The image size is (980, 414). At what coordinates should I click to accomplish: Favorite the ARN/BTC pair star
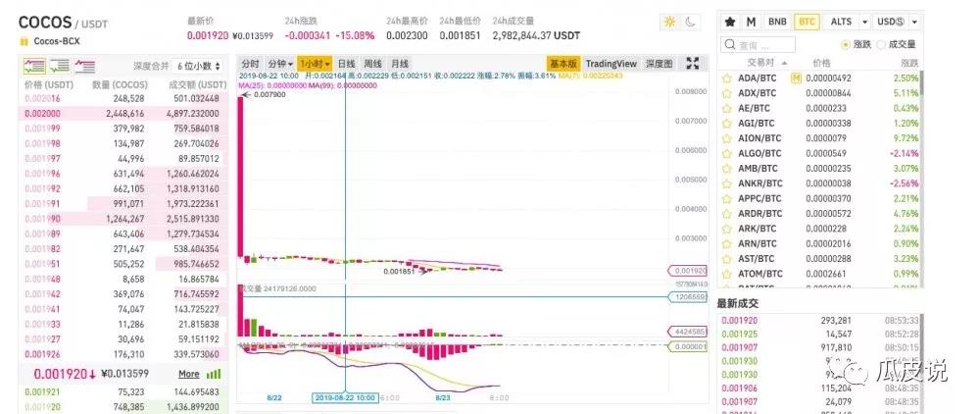[727, 244]
